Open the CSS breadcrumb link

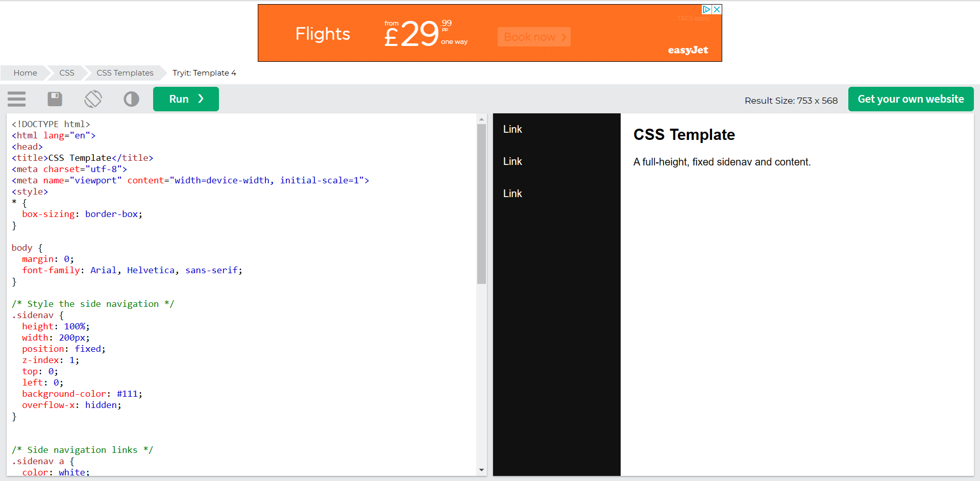pyautogui.click(x=67, y=73)
